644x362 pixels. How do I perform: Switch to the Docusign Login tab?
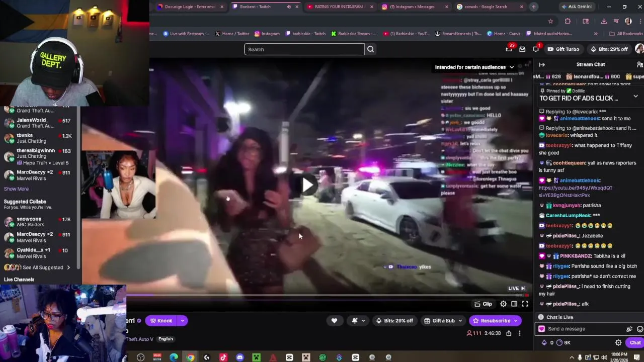point(190,7)
